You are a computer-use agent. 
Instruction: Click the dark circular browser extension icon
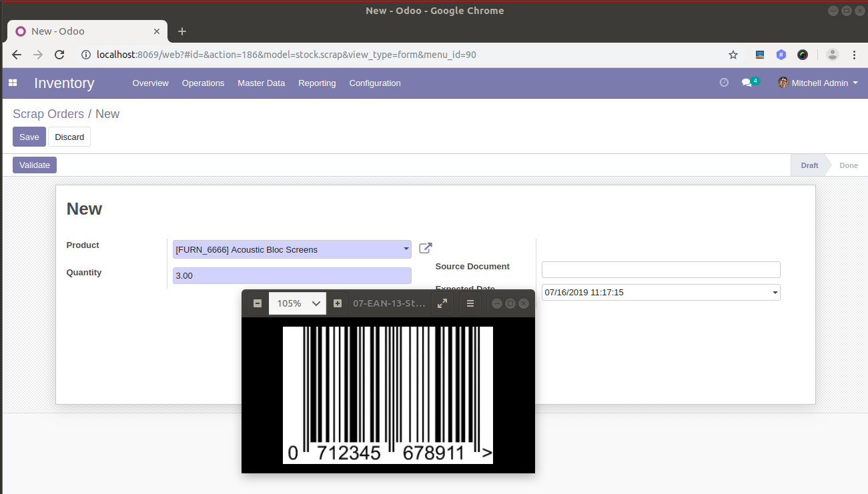point(803,55)
